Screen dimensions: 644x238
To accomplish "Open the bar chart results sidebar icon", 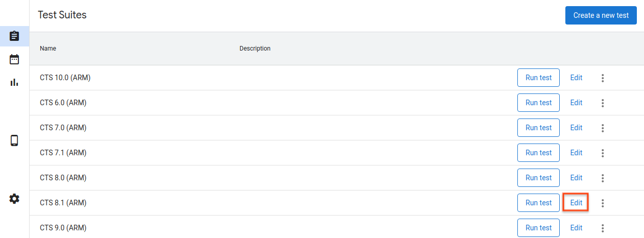I will click(x=14, y=82).
